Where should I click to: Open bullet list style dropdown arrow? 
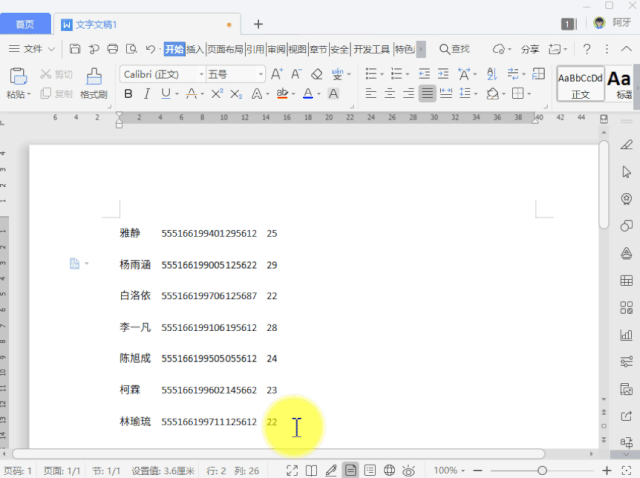click(382, 74)
